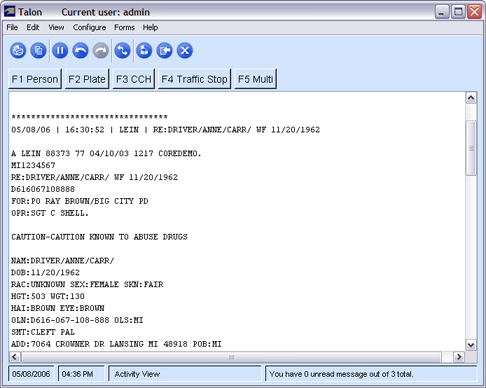Click the OPR:SGT C SHELL line
Image resolution: width=486 pixels, height=388 pixels.
pyautogui.click(x=50, y=213)
